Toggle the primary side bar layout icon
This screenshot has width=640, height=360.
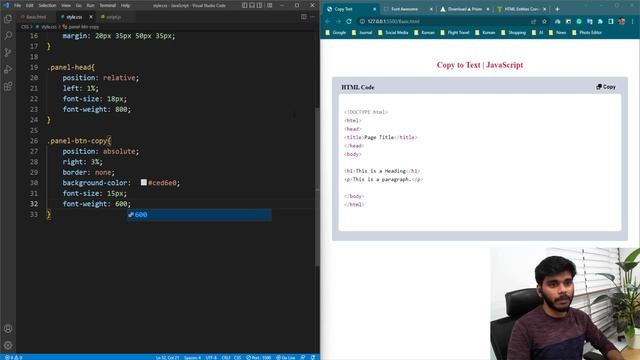[244, 5]
